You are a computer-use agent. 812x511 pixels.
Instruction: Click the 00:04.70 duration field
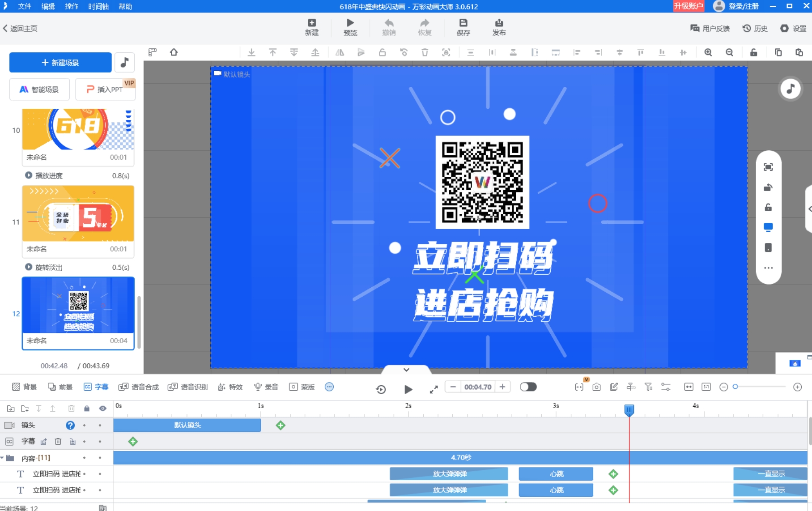coord(478,387)
